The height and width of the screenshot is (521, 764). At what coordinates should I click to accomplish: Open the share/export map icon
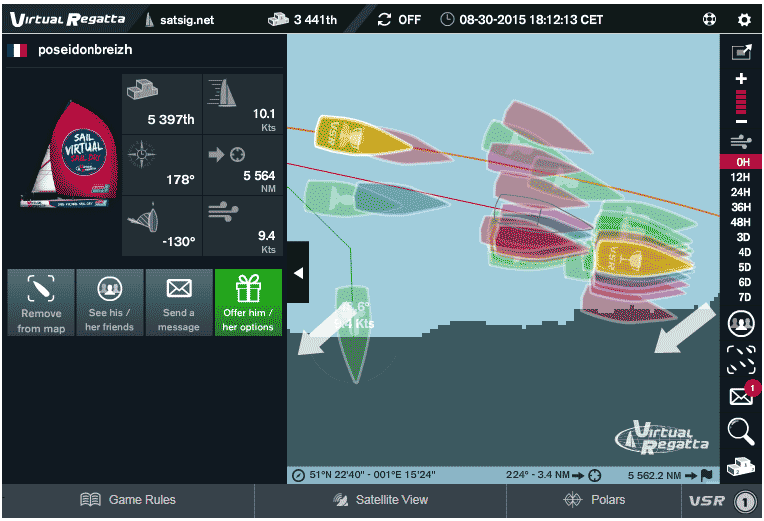click(x=741, y=52)
